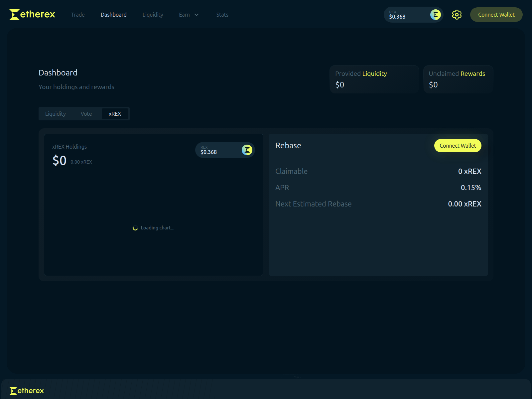Image resolution: width=532 pixels, height=399 pixels.
Task: Open the Stats page from navigation
Action: (x=222, y=15)
